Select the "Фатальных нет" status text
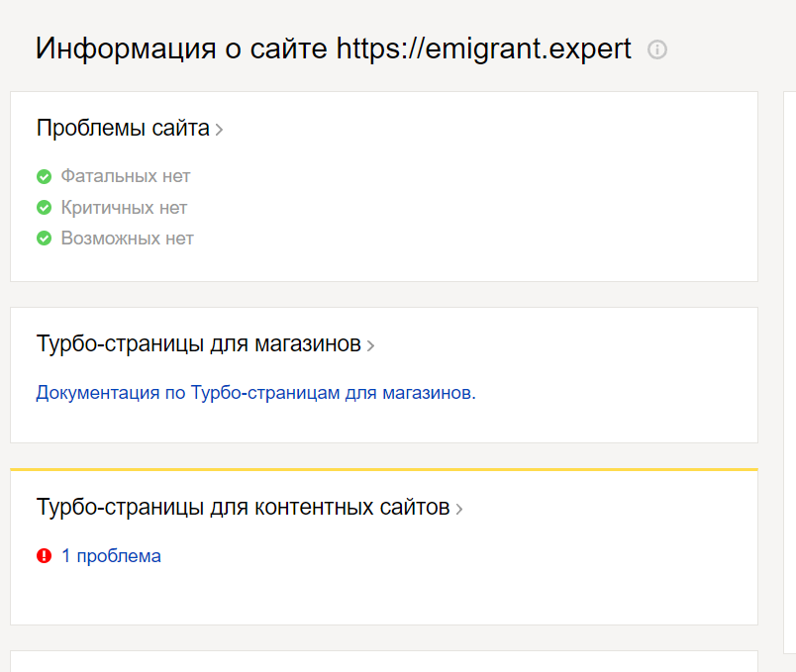This screenshot has width=796, height=672. click(126, 176)
